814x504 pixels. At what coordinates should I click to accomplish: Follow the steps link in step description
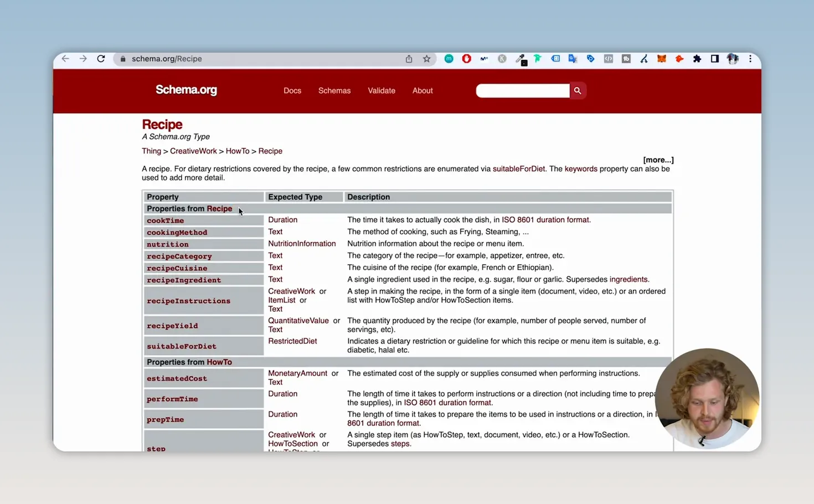click(x=400, y=444)
